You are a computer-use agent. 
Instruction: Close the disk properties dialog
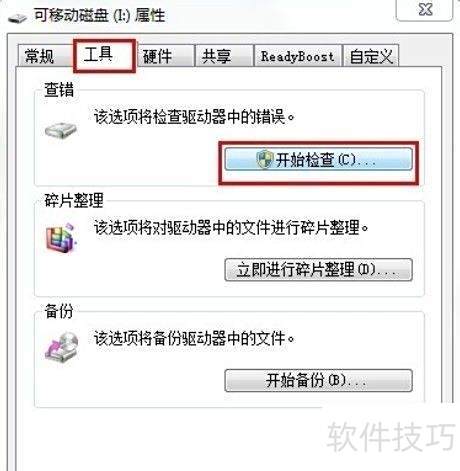(425, 10)
